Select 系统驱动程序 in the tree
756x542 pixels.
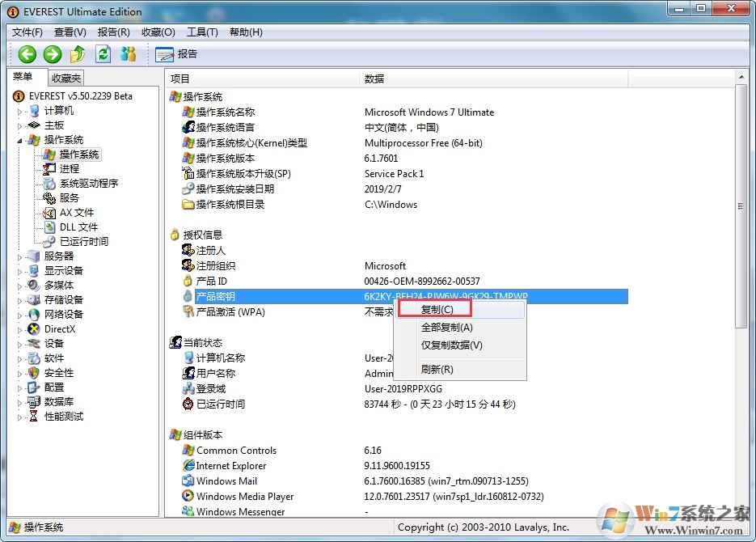pyautogui.click(x=88, y=183)
